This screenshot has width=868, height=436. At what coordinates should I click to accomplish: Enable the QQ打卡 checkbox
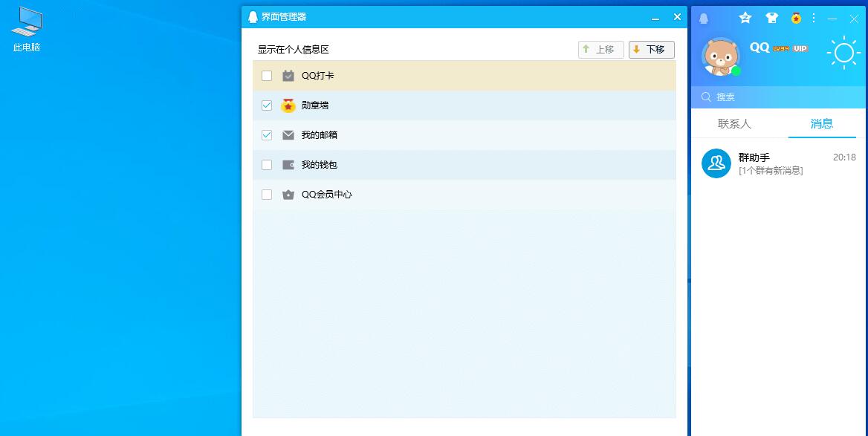(x=267, y=75)
